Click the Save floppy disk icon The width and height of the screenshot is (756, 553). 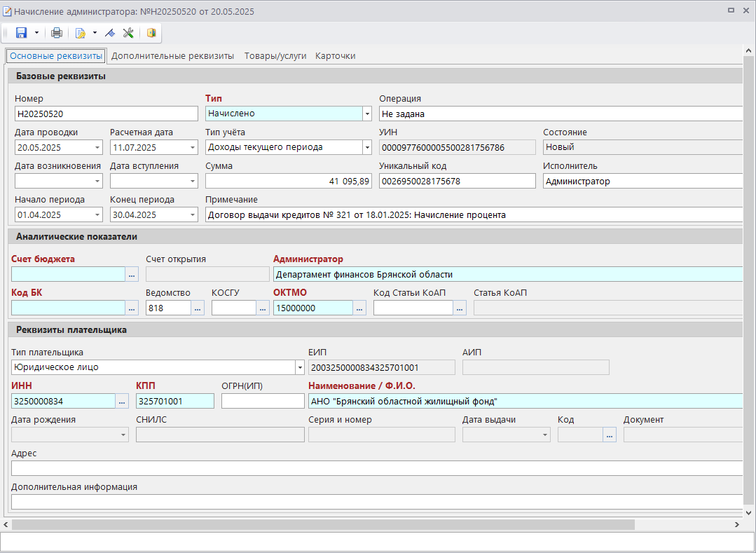pyautogui.click(x=21, y=33)
